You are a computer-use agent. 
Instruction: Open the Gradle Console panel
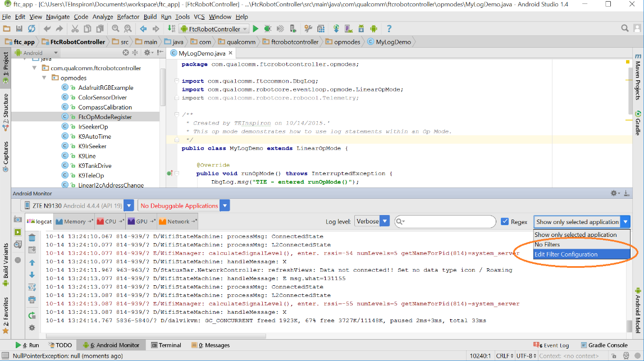(x=604, y=345)
